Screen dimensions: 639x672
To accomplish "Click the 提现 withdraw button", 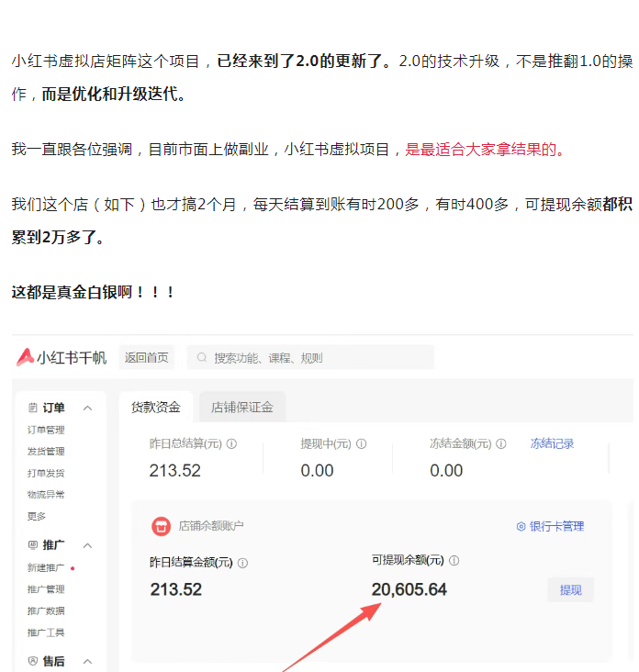I will pos(570,589).
